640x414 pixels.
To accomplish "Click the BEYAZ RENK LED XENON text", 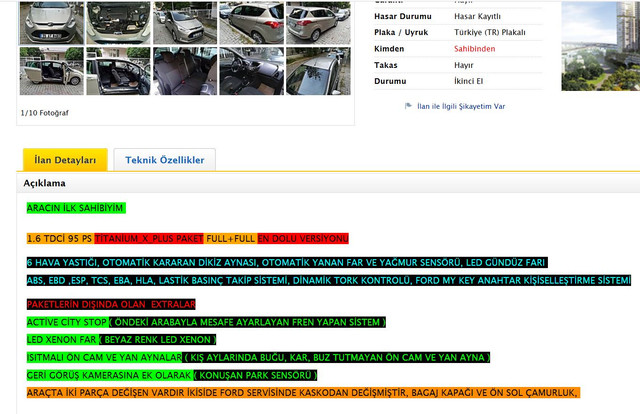I will 158,340.
